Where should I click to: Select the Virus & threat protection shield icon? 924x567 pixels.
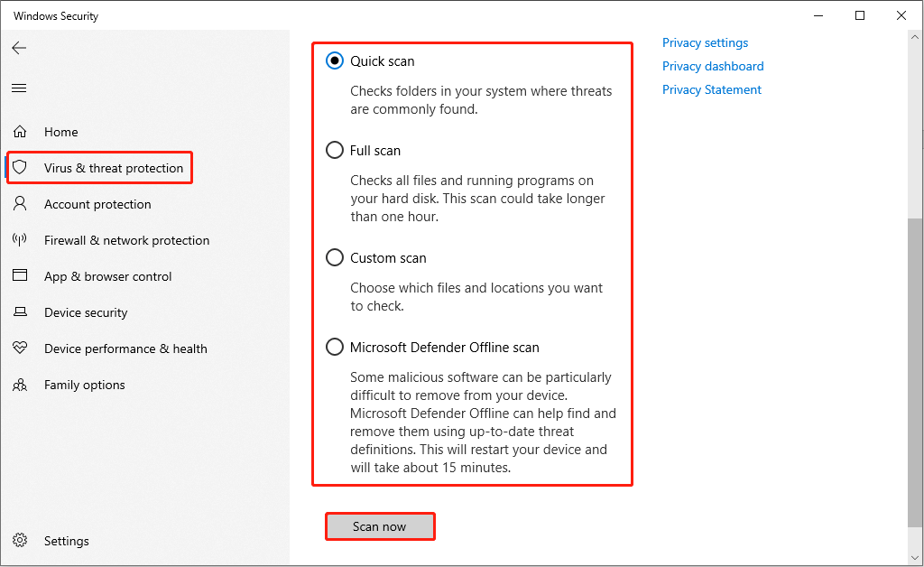pos(20,168)
